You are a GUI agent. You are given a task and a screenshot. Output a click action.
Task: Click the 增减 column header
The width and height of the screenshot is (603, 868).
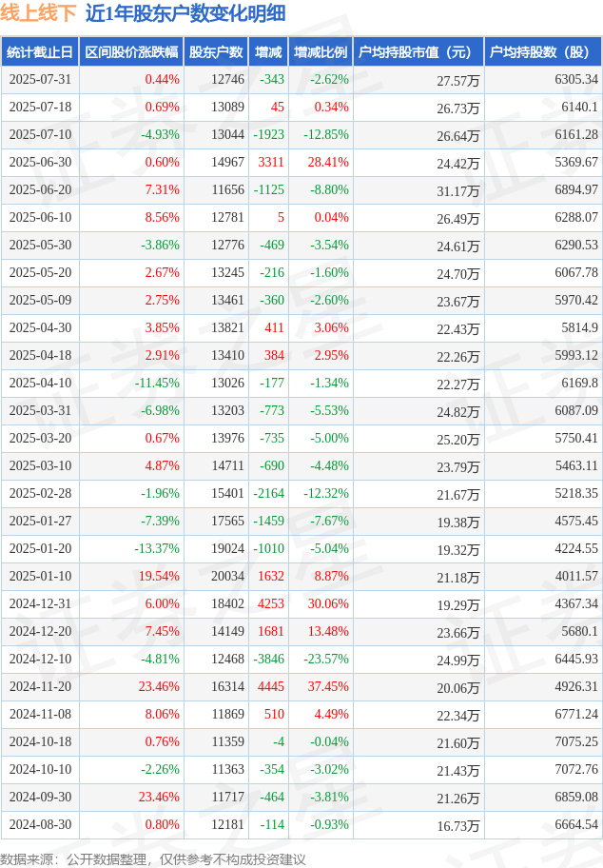(x=268, y=52)
